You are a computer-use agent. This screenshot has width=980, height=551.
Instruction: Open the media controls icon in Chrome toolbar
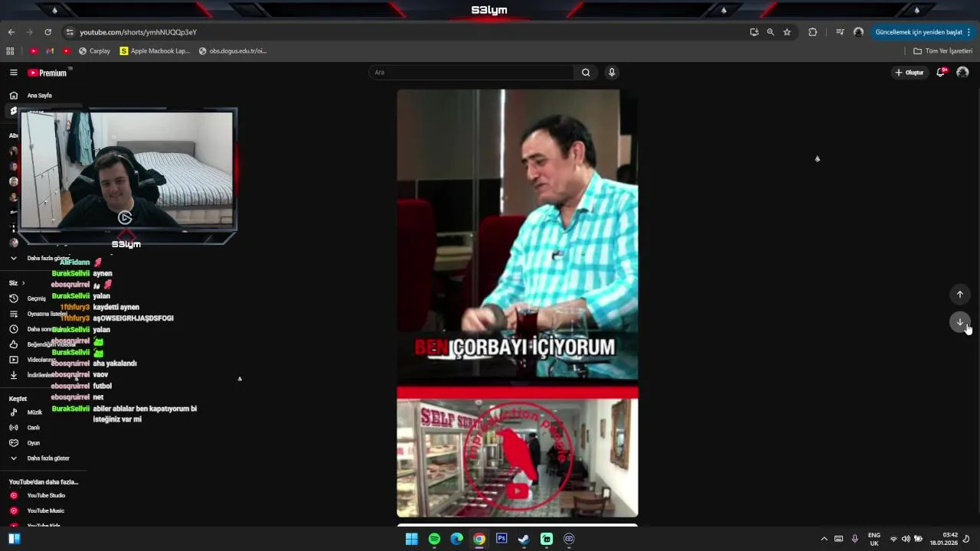click(840, 32)
